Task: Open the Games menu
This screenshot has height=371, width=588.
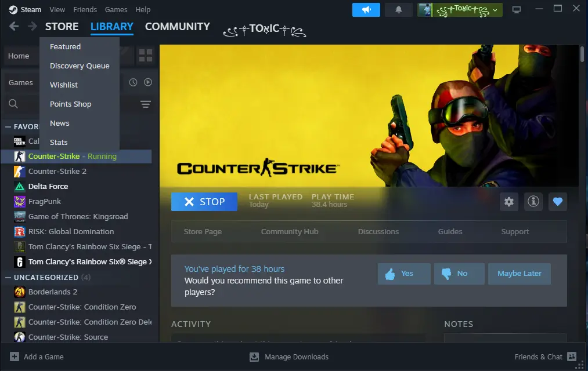Action: point(116,10)
